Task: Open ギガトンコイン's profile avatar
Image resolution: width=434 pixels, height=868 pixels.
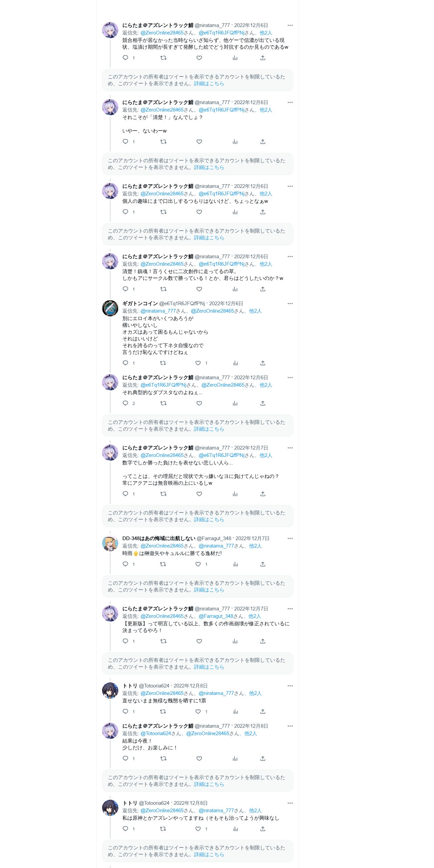Action: pos(110,308)
